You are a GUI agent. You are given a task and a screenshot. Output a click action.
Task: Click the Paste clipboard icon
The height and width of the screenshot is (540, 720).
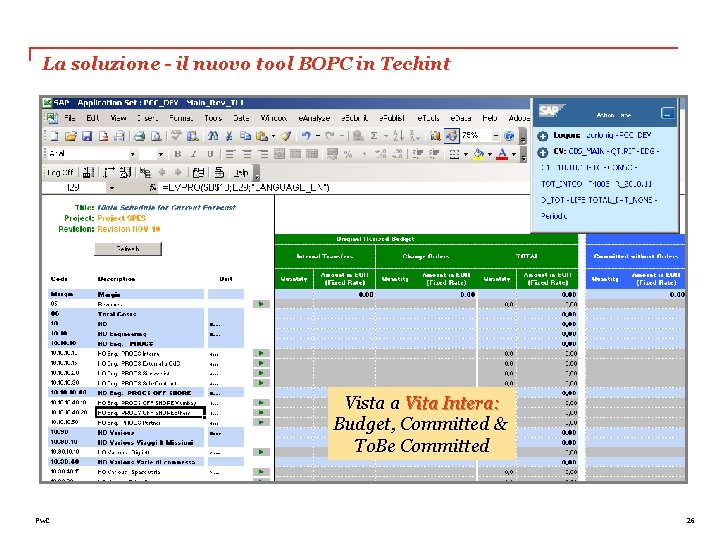[x=262, y=136]
